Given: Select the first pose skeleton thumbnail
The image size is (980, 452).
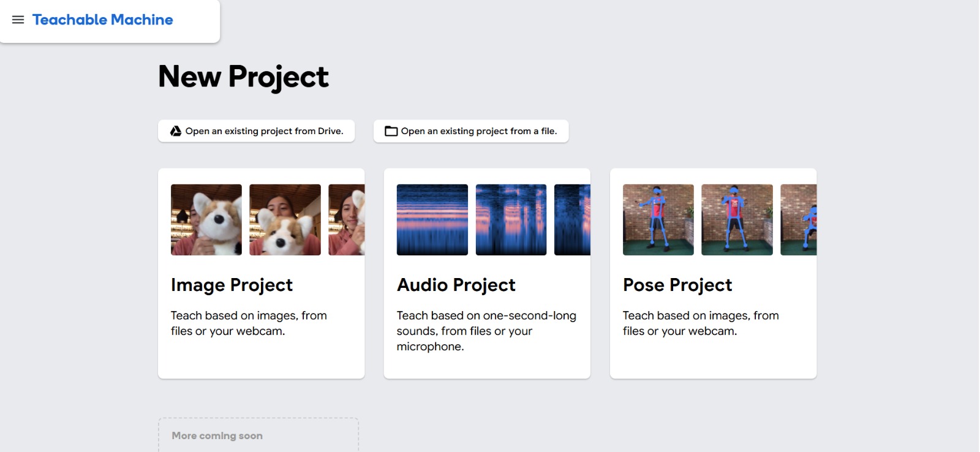Looking at the screenshot, I should (x=658, y=220).
